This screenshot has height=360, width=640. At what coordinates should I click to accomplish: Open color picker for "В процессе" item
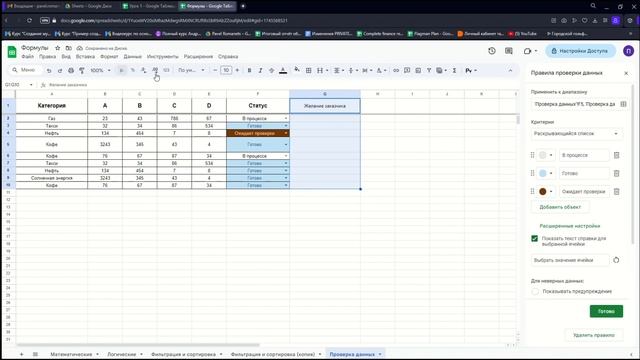(545, 155)
